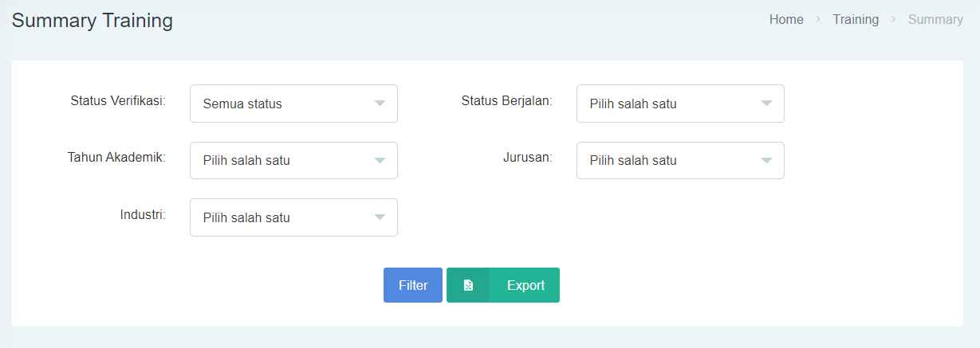Screen dimensions: 980x348
Task: Click the Summary Training page heading
Action: (92, 21)
